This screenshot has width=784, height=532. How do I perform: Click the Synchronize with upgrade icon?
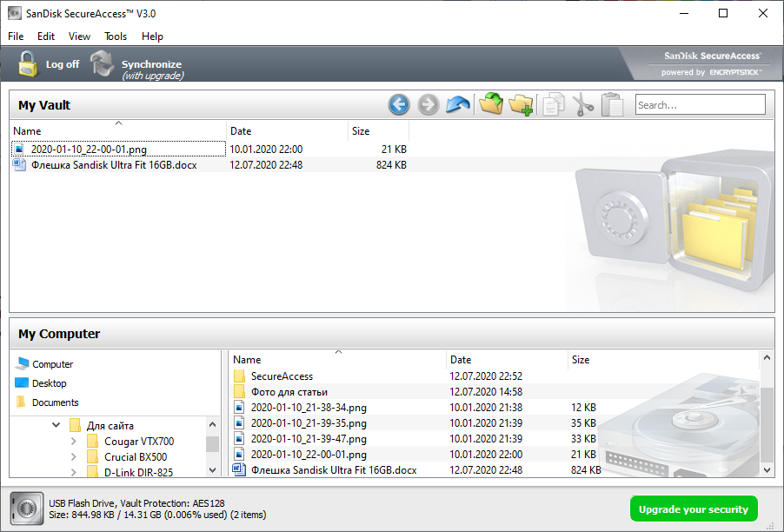[x=103, y=64]
